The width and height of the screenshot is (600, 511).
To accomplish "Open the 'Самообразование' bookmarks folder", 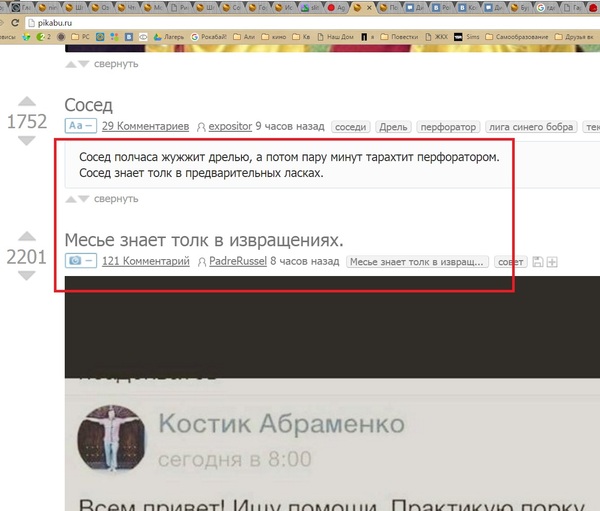I will 517,37.
